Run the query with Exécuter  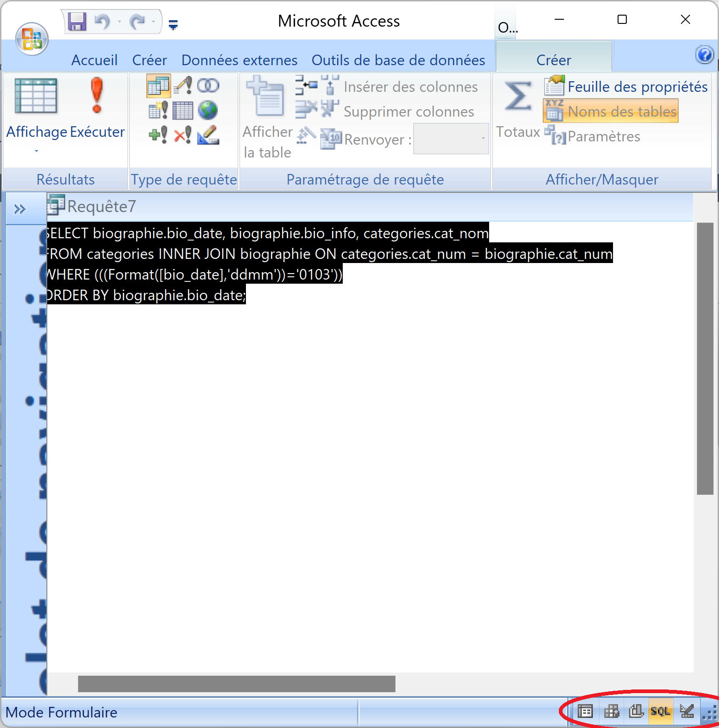(x=97, y=108)
